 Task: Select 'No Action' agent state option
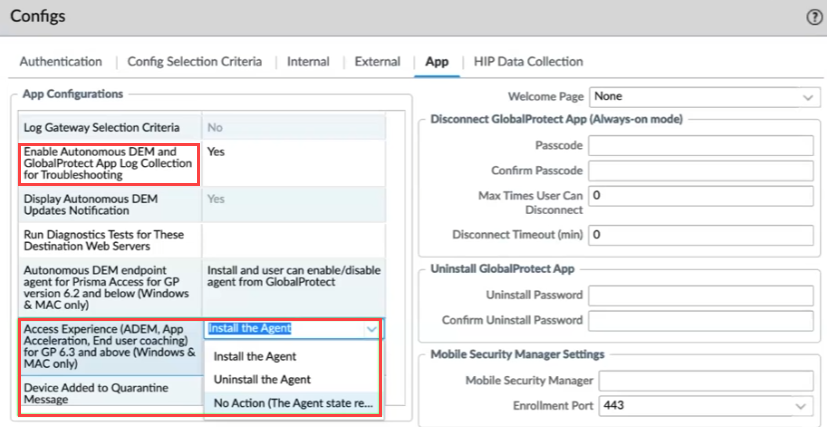(x=292, y=403)
